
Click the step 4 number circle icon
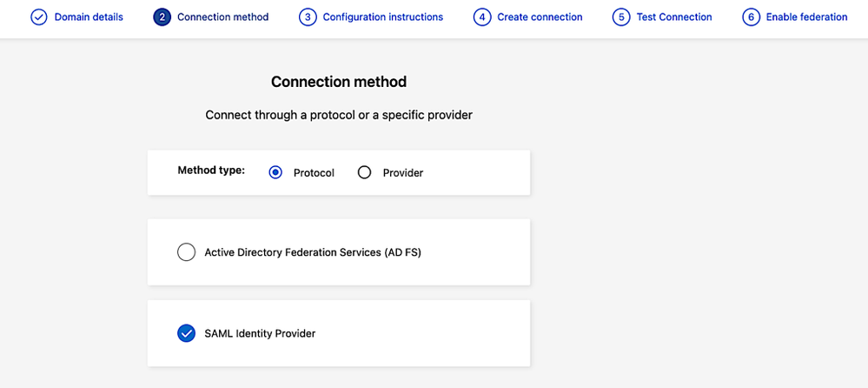tap(482, 17)
